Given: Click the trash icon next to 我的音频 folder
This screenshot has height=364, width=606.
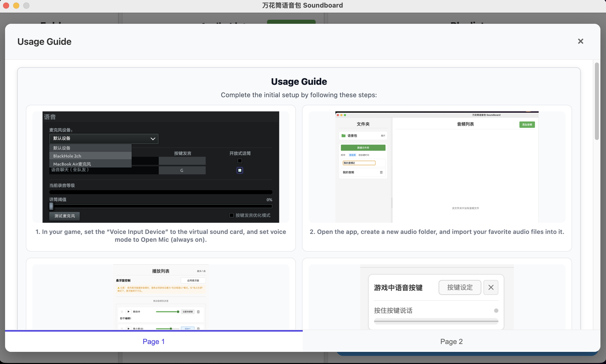Looking at the screenshot, I should pos(381,172).
